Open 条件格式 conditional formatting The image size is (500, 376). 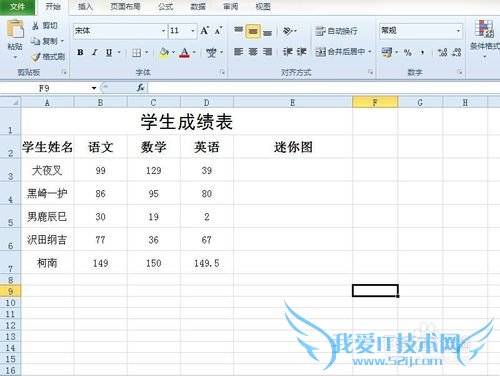(485, 38)
